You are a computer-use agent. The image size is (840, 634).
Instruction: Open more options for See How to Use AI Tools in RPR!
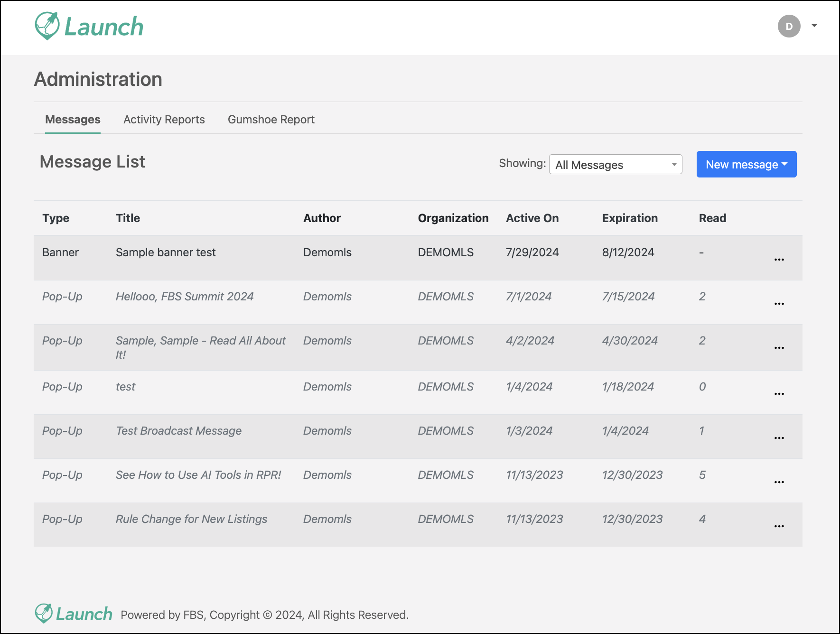point(779,482)
